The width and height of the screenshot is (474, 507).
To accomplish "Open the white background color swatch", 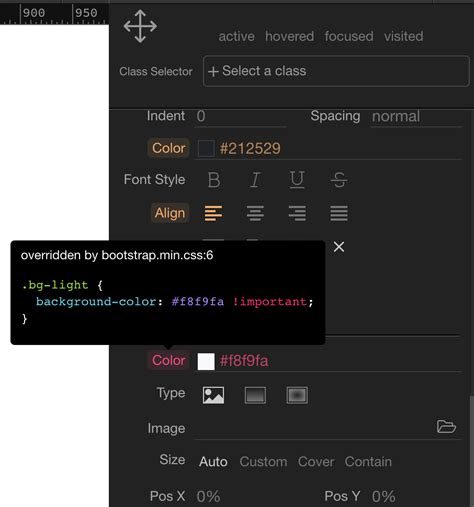I will tap(206, 362).
